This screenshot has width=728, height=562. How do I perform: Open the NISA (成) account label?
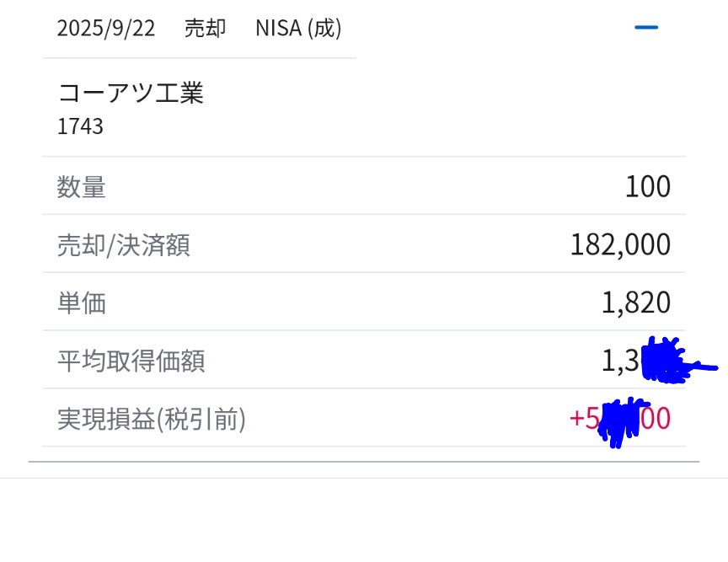(297, 27)
